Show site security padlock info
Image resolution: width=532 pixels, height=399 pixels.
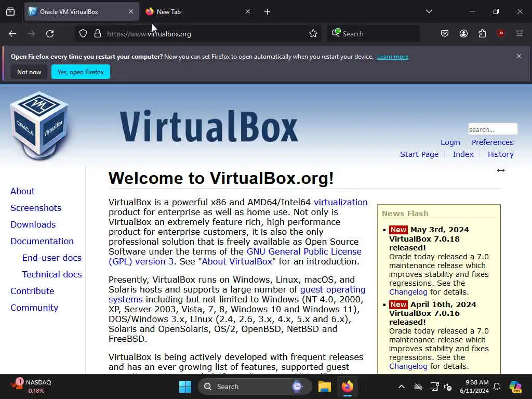pos(98,34)
